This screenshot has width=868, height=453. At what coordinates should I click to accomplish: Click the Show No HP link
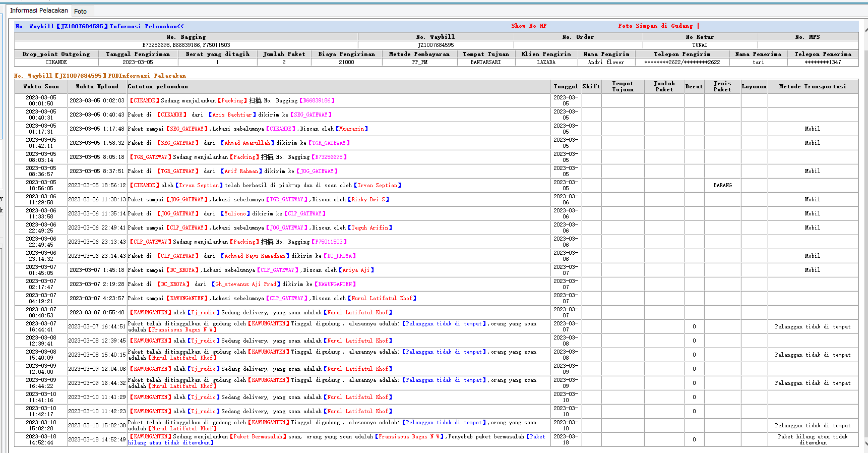pos(528,26)
